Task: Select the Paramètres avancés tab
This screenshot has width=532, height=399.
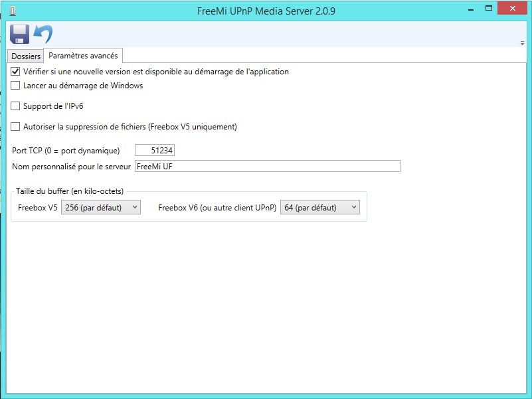Action: point(83,56)
